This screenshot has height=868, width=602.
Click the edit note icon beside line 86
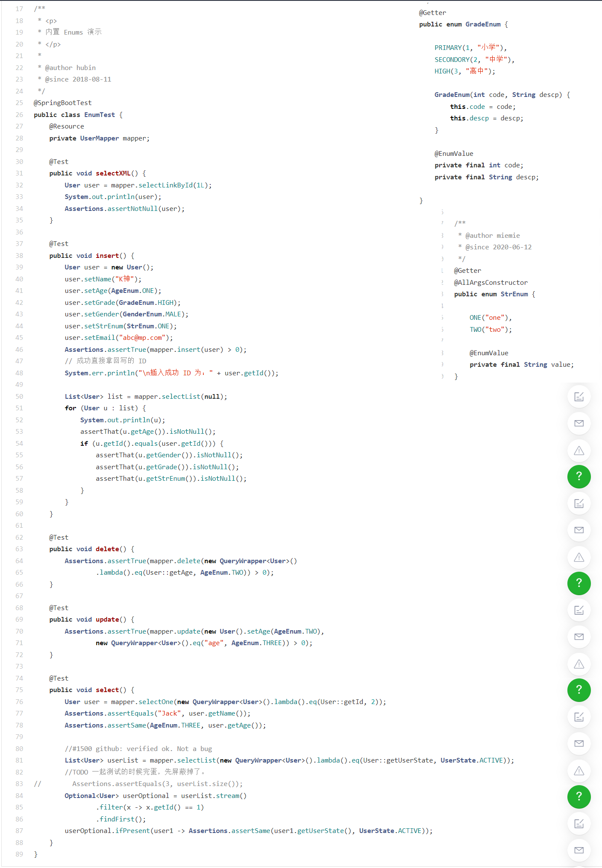(579, 824)
